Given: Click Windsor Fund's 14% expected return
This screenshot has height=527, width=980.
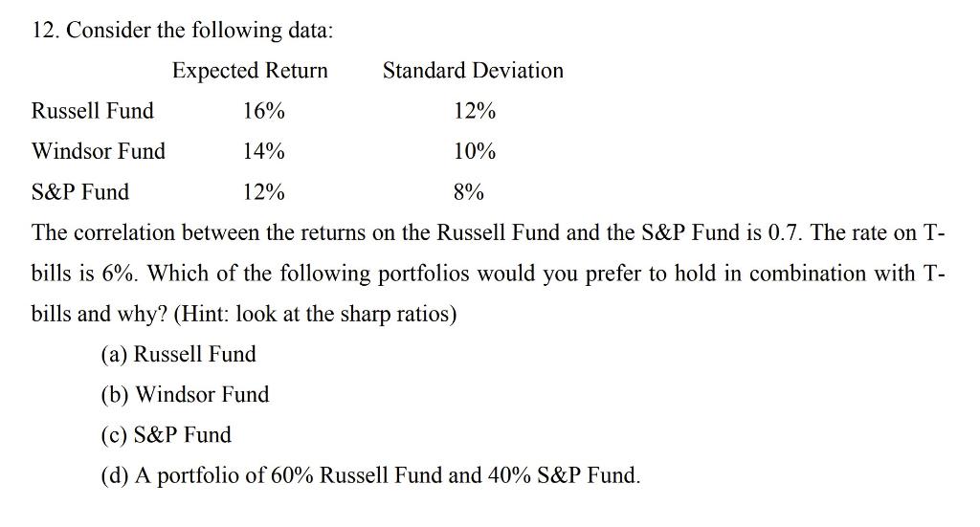Looking at the screenshot, I should 264,151.
